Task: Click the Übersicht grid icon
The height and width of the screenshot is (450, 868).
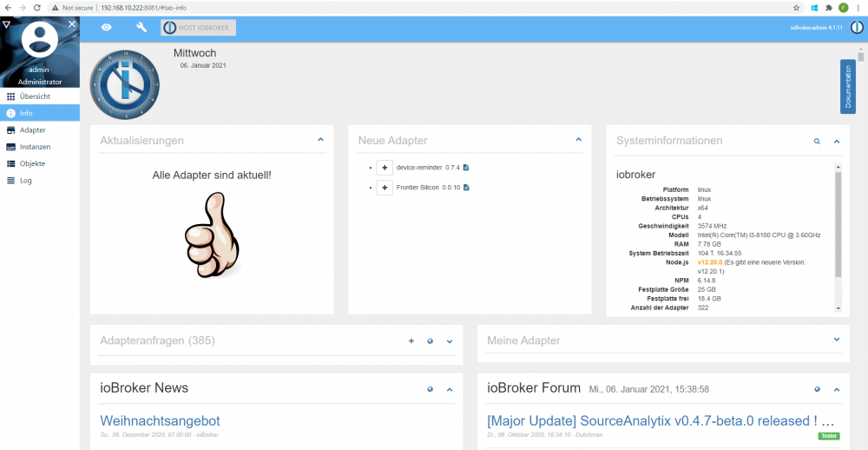Action: click(x=10, y=96)
